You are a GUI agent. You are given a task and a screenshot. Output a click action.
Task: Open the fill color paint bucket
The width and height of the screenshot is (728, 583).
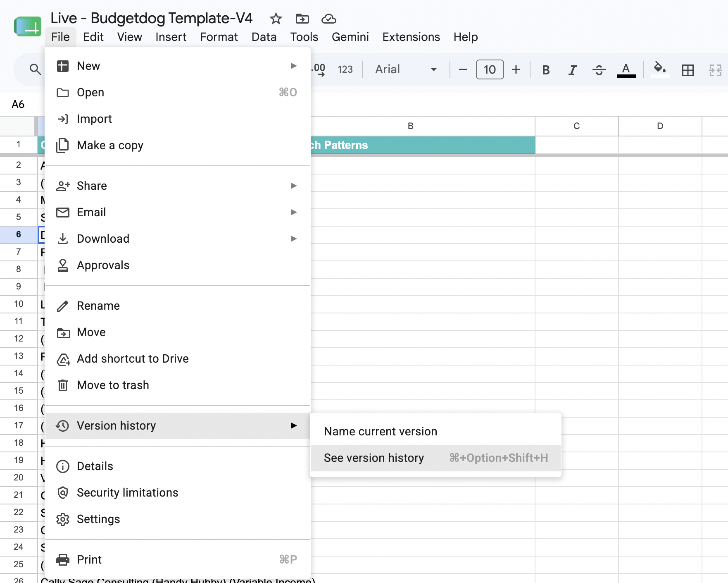[x=660, y=69]
